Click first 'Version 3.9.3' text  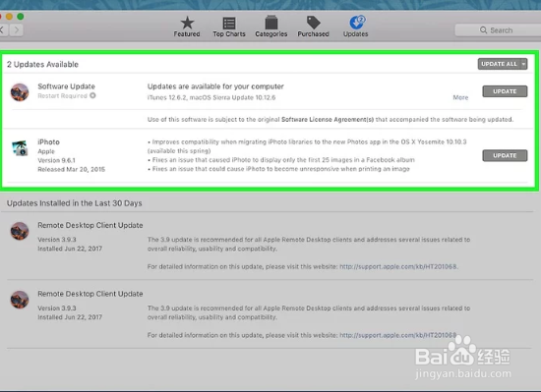click(x=57, y=239)
